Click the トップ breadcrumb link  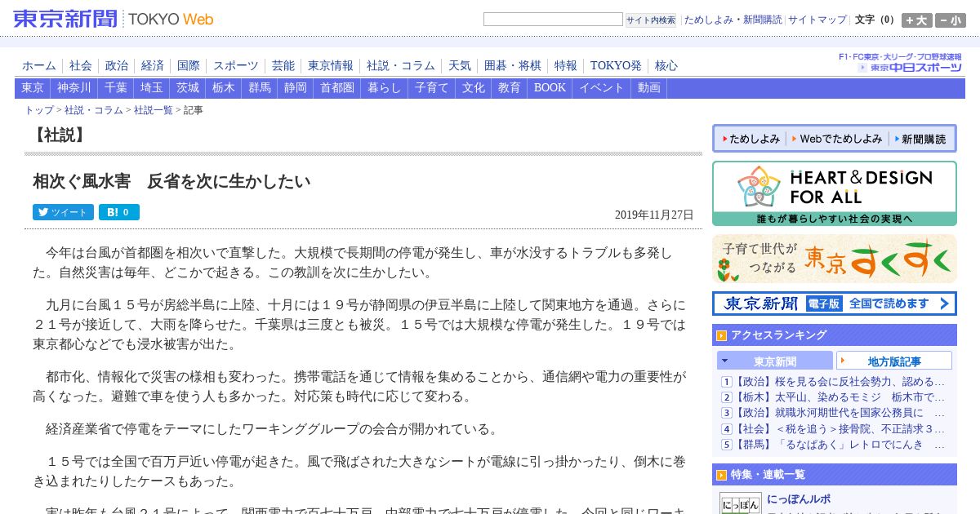(x=39, y=110)
